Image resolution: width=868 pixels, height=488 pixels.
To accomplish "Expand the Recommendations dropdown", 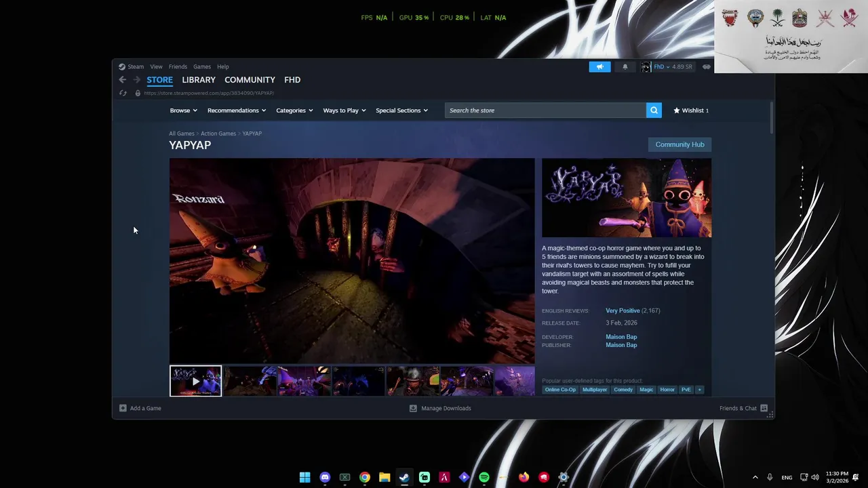I will click(x=237, y=110).
